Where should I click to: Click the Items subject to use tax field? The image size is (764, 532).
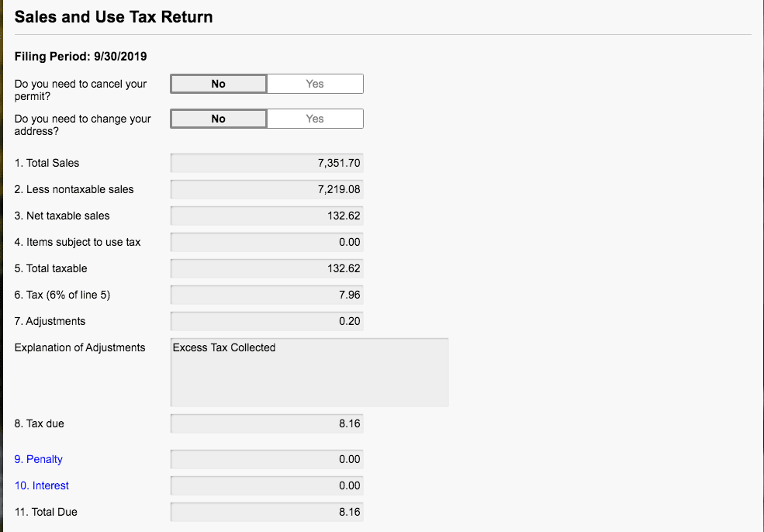click(x=267, y=242)
